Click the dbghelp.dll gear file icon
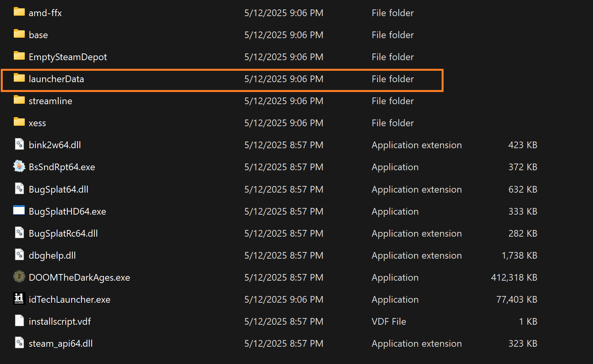The image size is (593, 364). (19, 255)
